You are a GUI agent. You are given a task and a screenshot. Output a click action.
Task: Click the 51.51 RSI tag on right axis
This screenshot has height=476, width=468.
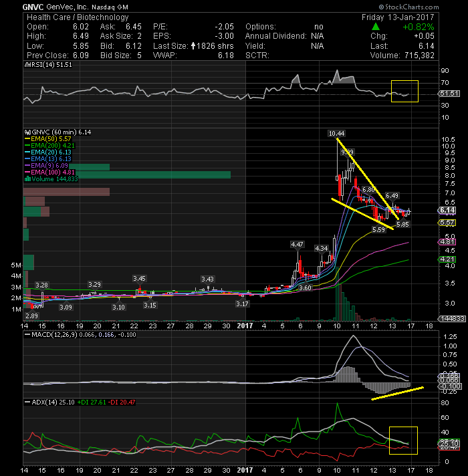[449, 94]
